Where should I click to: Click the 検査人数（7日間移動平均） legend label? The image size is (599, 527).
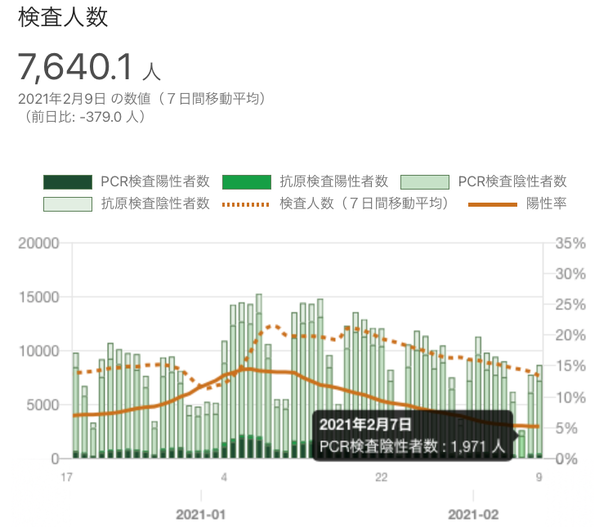coord(364,203)
